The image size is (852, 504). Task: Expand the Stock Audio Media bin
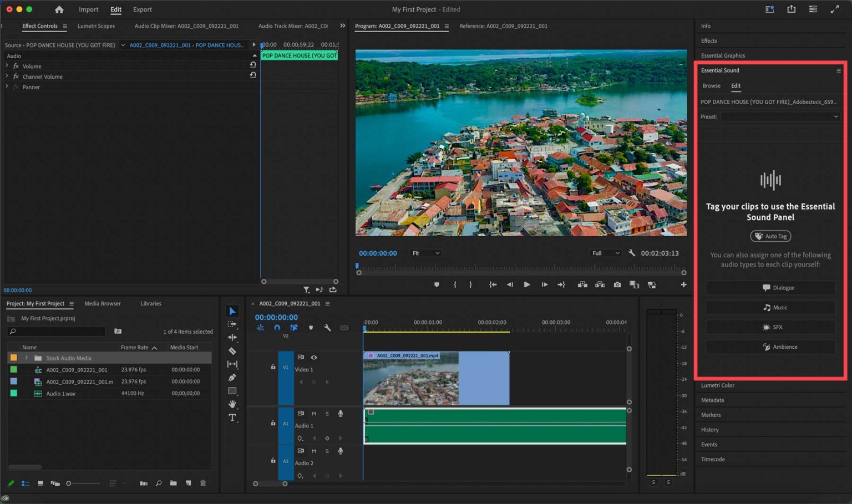26,358
